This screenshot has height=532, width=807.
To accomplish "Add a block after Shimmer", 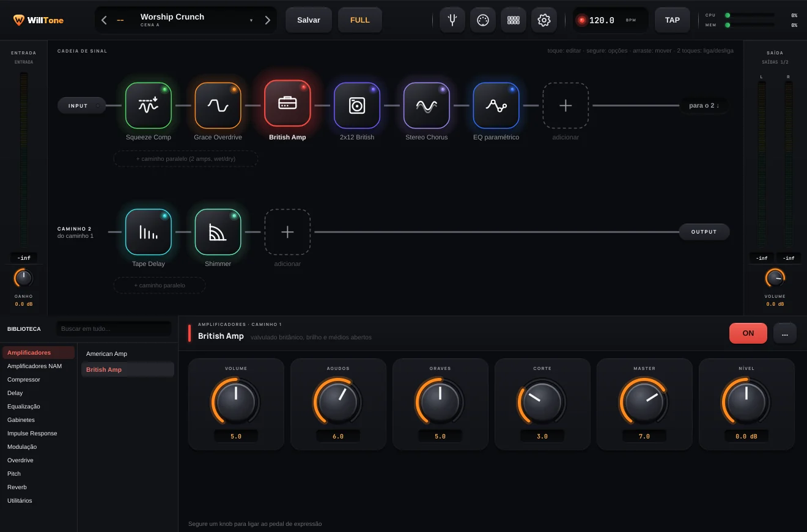I will tap(287, 232).
